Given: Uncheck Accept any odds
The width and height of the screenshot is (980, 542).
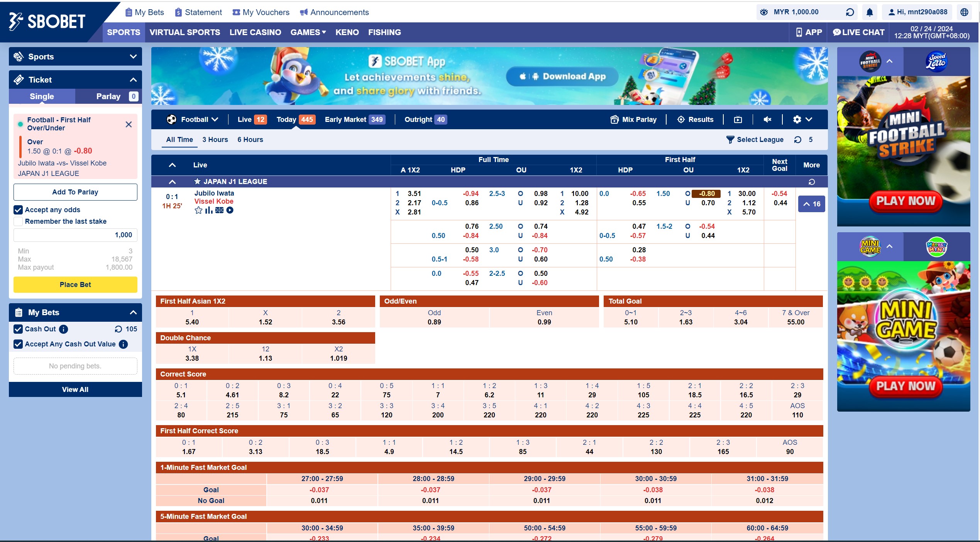Looking at the screenshot, I should 18,210.
